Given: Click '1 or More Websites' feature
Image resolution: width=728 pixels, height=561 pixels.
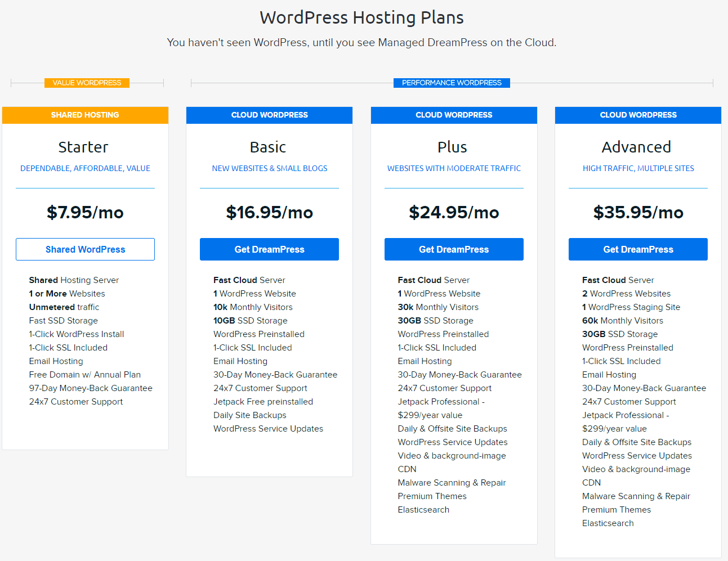Looking at the screenshot, I should (x=67, y=293).
